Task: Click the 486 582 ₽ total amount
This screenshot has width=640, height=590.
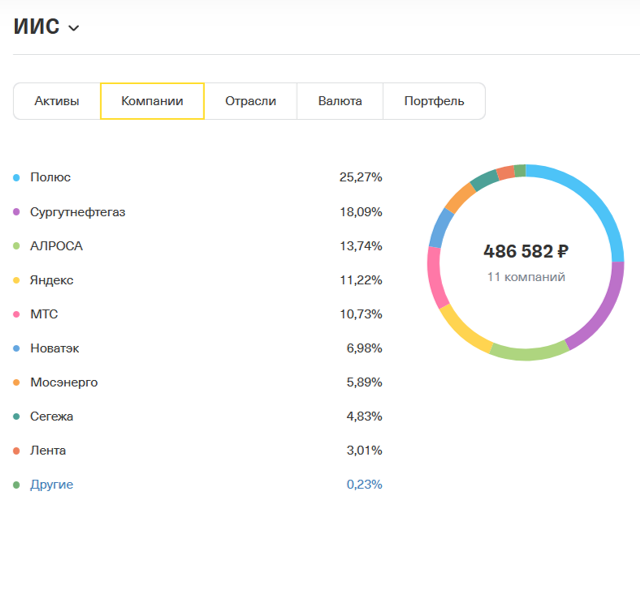Action: coord(526,251)
